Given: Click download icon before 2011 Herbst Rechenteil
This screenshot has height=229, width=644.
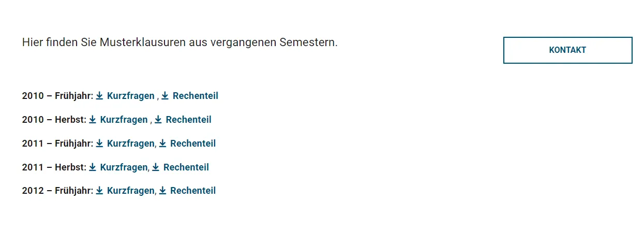Looking at the screenshot, I should [156, 167].
